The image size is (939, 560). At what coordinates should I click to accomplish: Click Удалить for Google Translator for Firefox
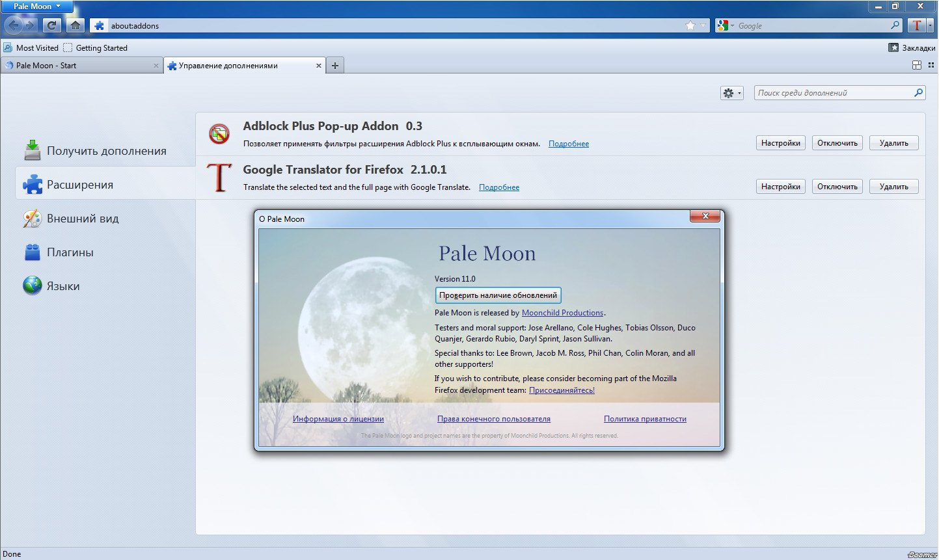pyautogui.click(x=894, y=187)
